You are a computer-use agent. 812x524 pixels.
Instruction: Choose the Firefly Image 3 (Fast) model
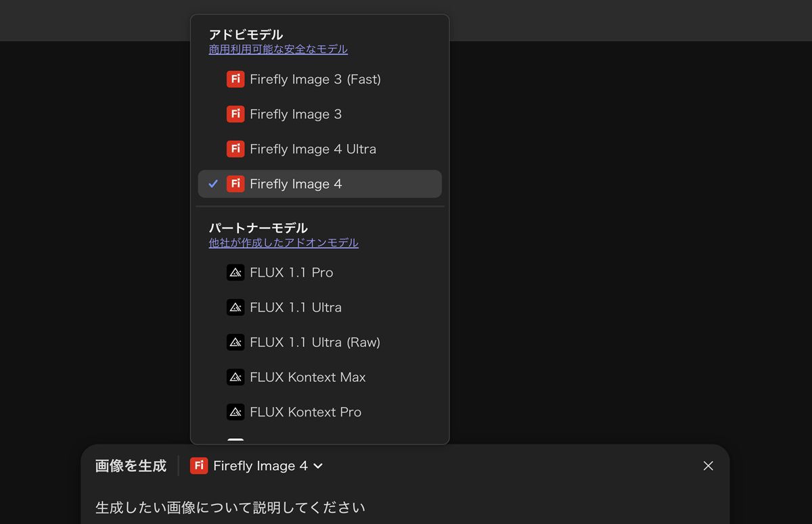pyautogui.click(x=315, y=79)
